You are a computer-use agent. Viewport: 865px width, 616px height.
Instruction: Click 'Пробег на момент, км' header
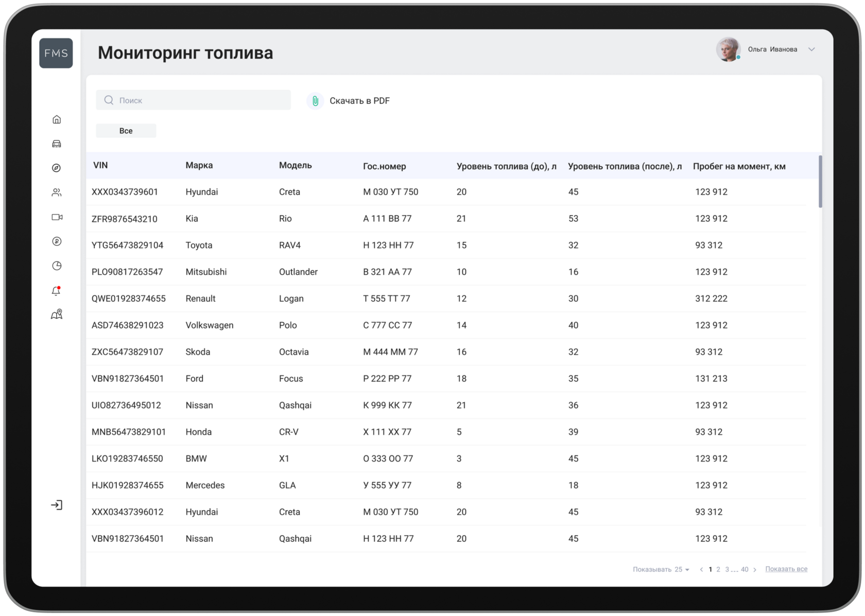(739, 166)
